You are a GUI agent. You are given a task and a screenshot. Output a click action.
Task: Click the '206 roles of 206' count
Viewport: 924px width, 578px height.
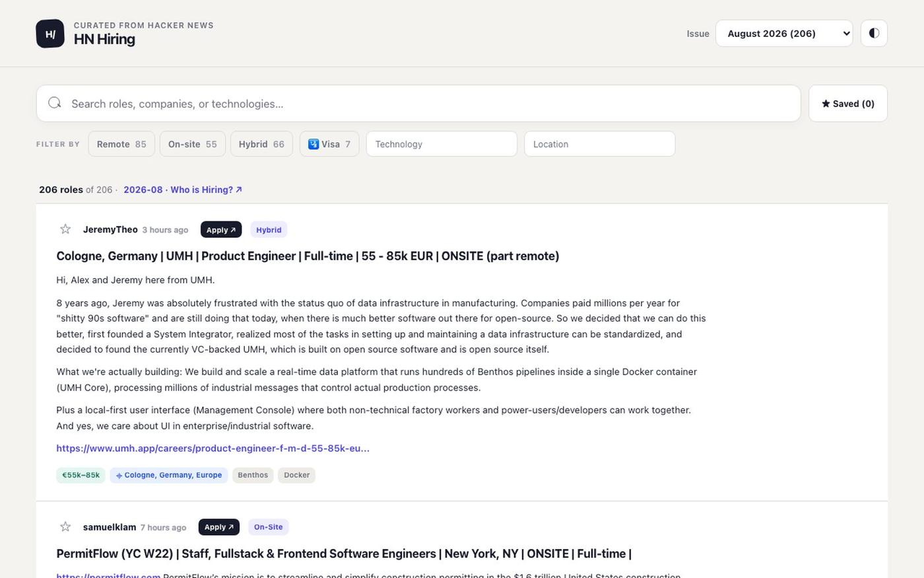coord(76,190)
